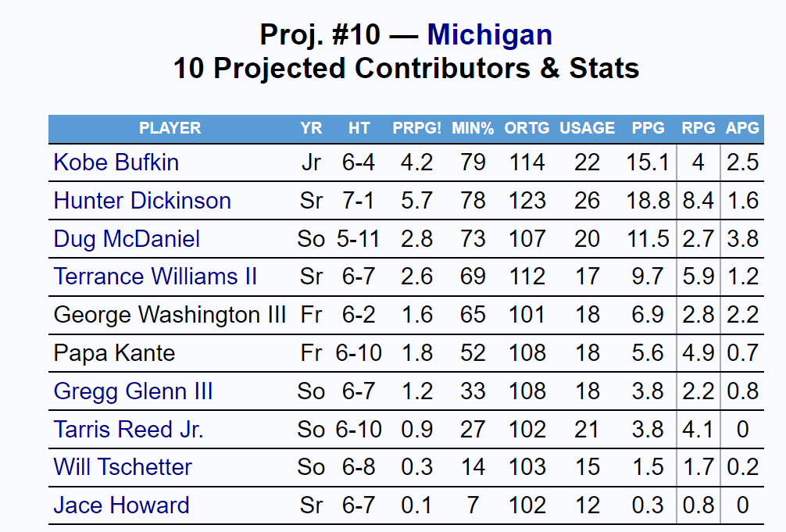Open Terrance Williams II's profile link
This screenshot has width=786, height=532.
(155, 277)
